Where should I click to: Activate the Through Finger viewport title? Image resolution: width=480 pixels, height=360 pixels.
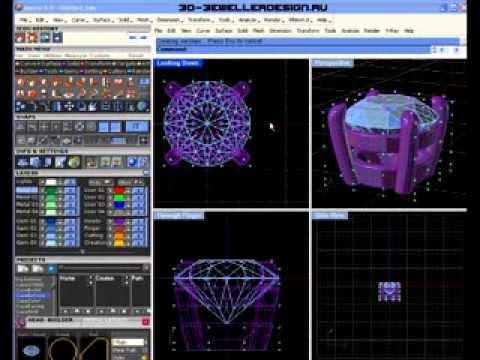pos(179,216)
